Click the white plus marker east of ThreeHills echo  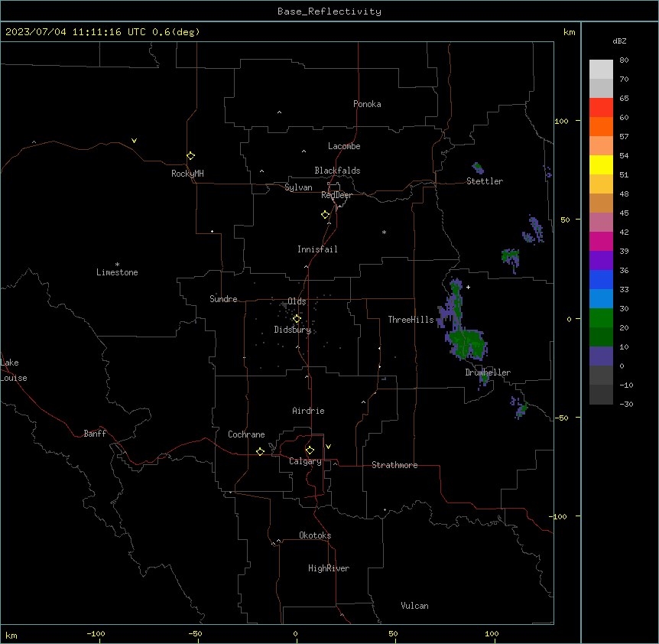pos(468,287)
